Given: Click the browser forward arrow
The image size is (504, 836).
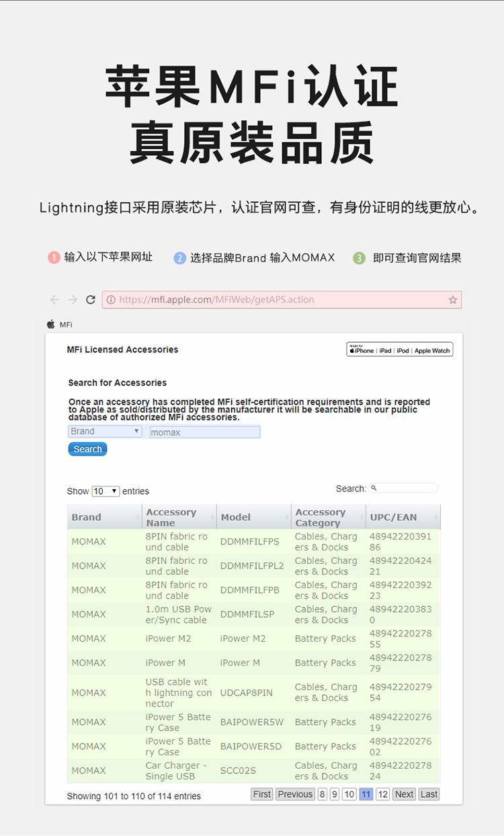Looking at the screenshot, I should (73, 300).
